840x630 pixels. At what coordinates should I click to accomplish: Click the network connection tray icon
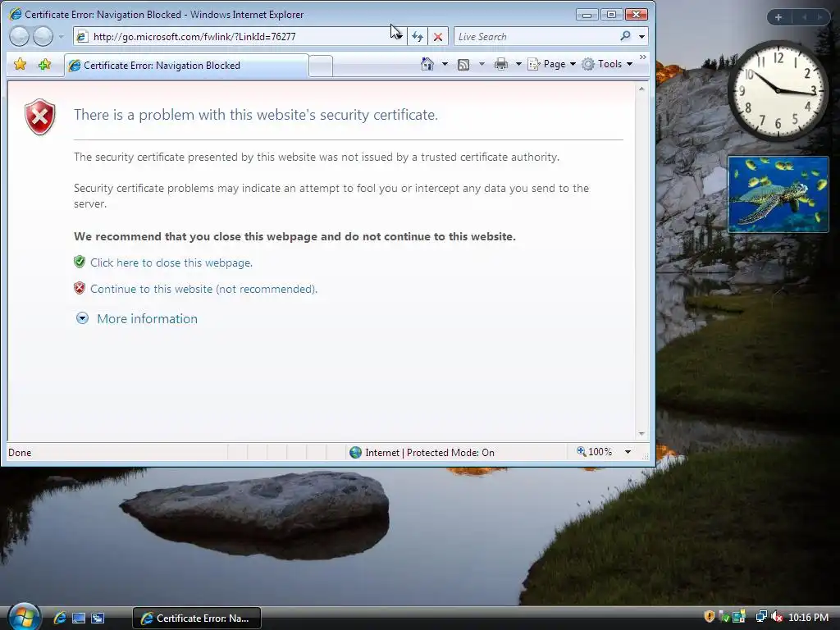760,617
